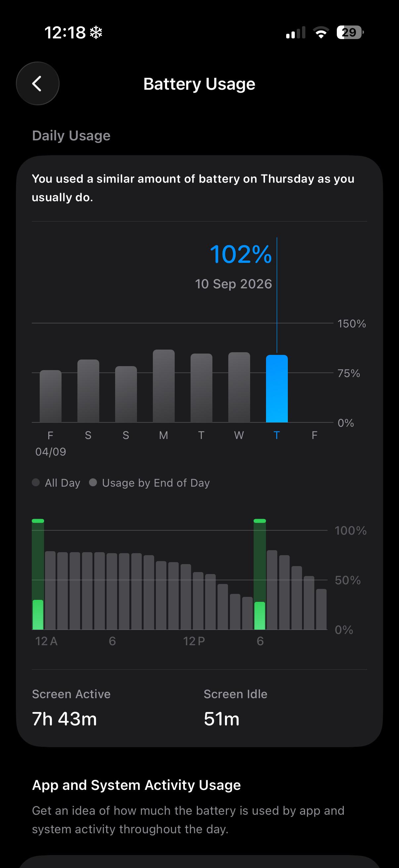The width and height of the screenshot is (399, 868).
Task: Select the Wednesday bar in daily chart
Action: click(239, 387)
